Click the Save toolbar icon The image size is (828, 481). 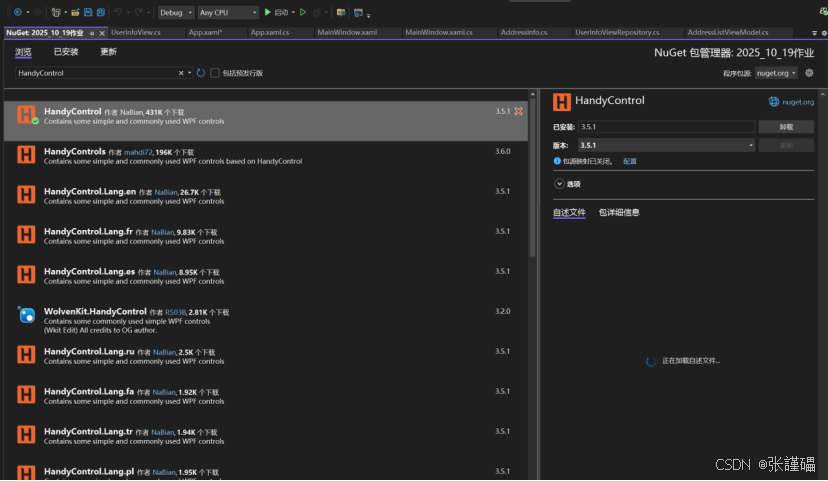tap(88, 12)
